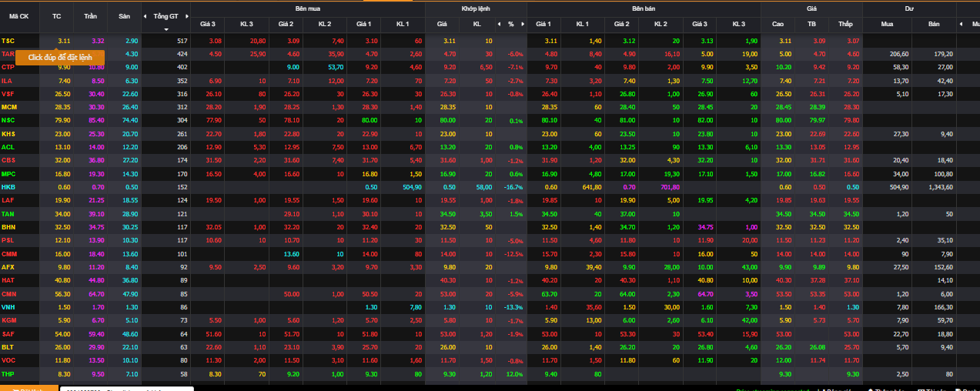Select the Bên bán header group
This screenshot has height=391, width=980.
(644, 8)
